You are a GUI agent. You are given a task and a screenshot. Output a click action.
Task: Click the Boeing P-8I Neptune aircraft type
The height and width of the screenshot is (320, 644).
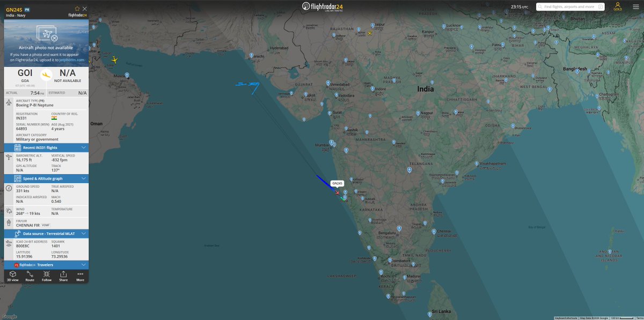pos(34,105)
